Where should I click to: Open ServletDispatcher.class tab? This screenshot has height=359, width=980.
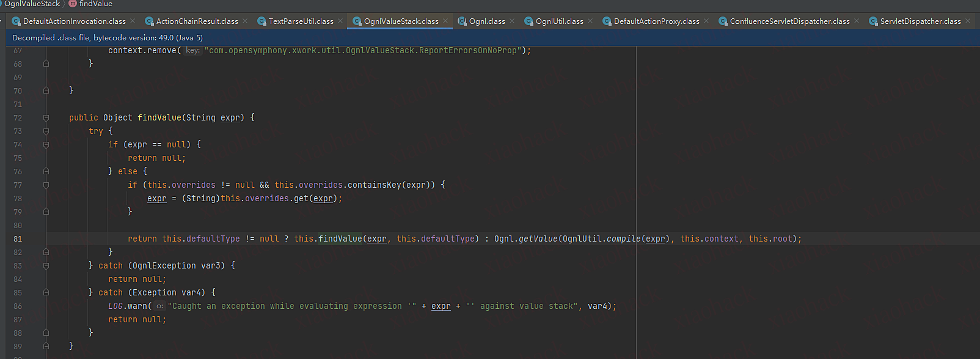coord(921,21)
